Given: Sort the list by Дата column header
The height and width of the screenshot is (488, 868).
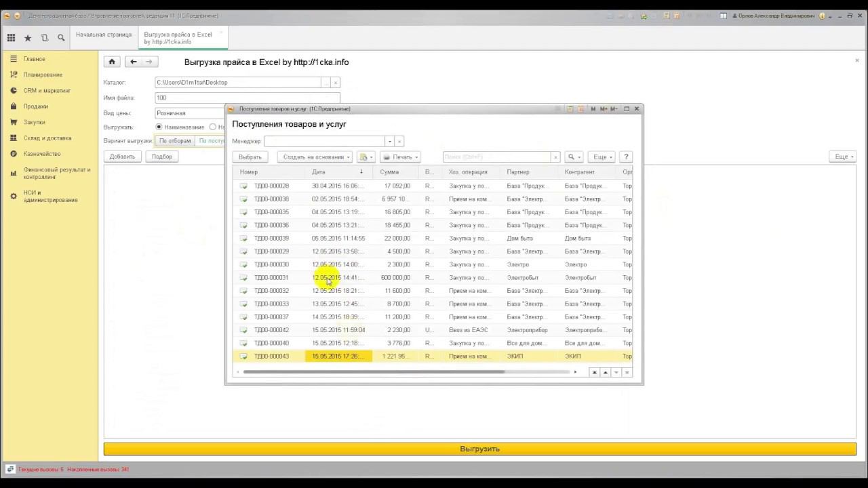Looking at the screenshot, I should pos(338,172).
